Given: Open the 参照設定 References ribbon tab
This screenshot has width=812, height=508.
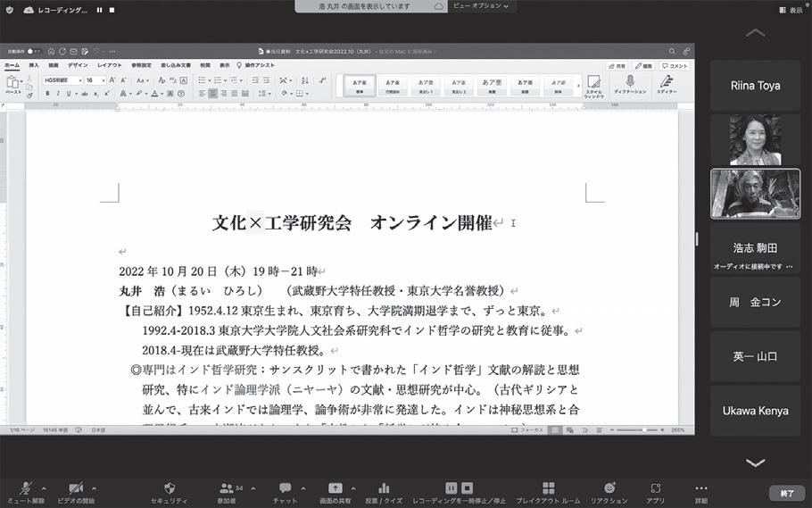Looking at the screenshot, I should tap(141, 65).
